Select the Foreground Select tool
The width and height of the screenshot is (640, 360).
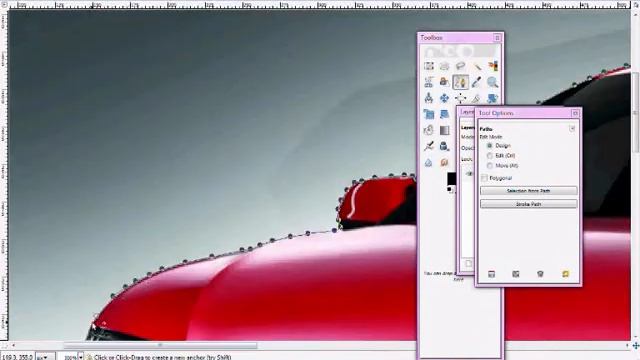pos(444,82)
